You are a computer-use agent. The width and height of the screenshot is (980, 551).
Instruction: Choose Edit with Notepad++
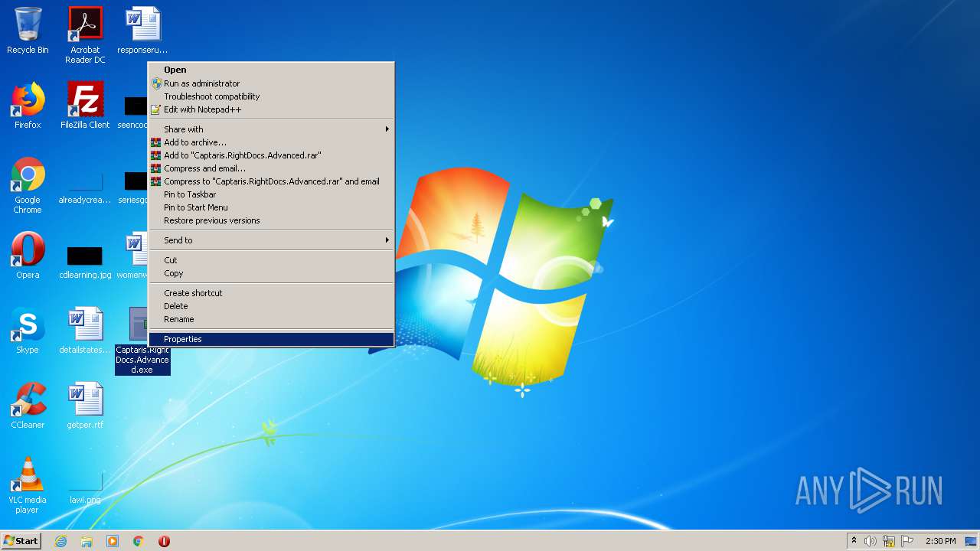(x=271, y=109)
